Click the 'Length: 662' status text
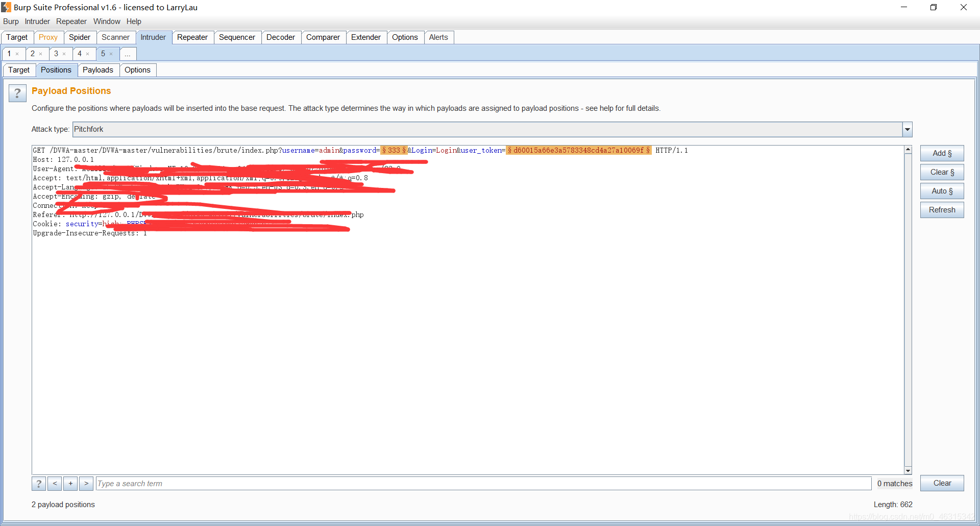 click(893, 505)
